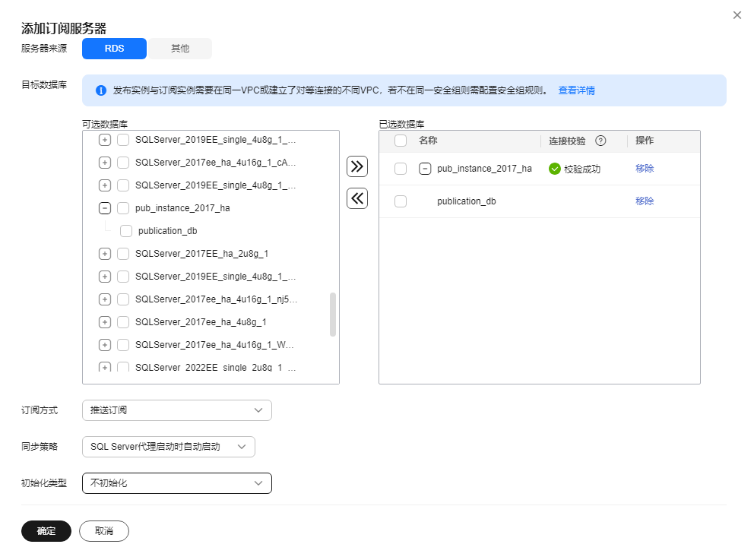
Task: Expand SQLServer_2017ee_ha_4u16g_1_cA node
Action: click(x=105, y=163)
